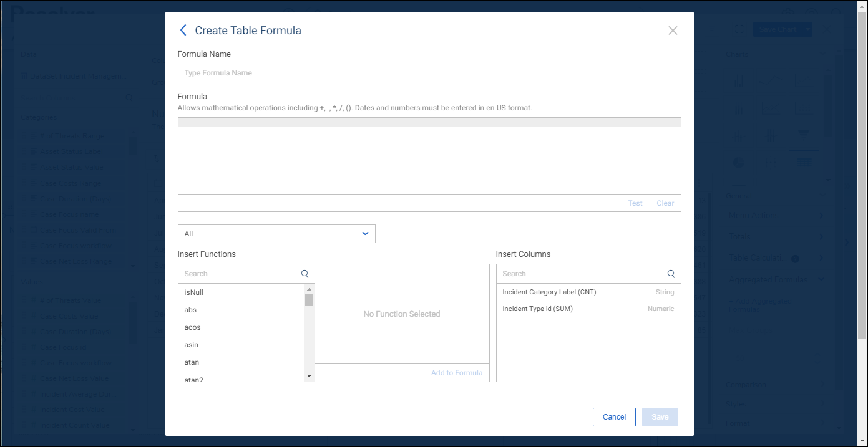The height and width of the screenshot is (447, 868).
Task: Open the All function category dropdown
Action: pyautogui.click(x=276, y=234)
